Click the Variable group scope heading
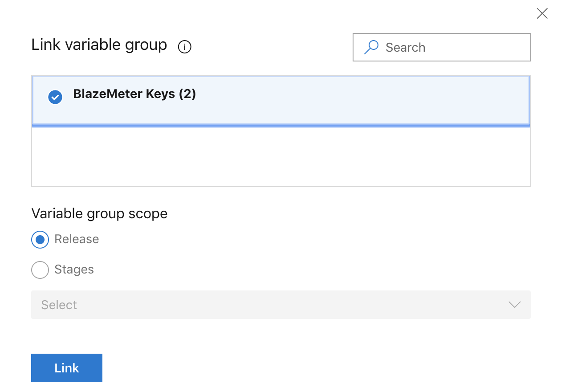This screenshot has height=392, width=561. [99, 214]
